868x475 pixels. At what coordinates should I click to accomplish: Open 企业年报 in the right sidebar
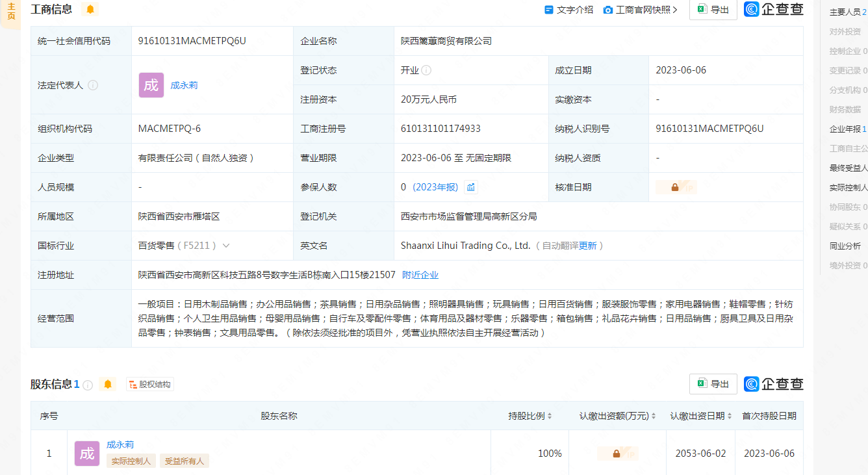click(x=848, y=129)
